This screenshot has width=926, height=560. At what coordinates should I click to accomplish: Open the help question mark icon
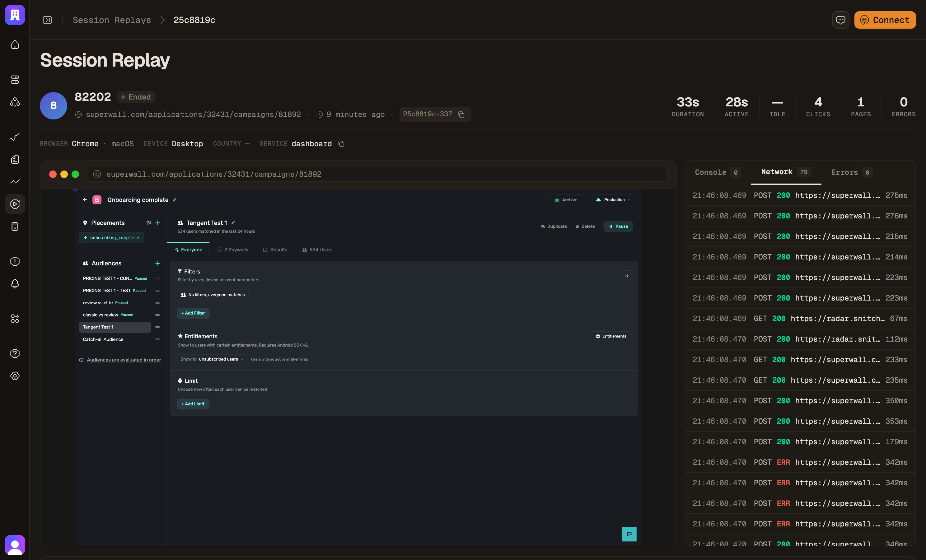coord(15,353)
